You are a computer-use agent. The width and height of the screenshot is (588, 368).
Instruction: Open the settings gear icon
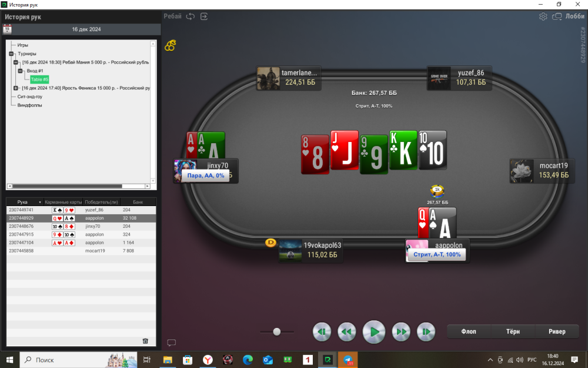click(543, 16)
